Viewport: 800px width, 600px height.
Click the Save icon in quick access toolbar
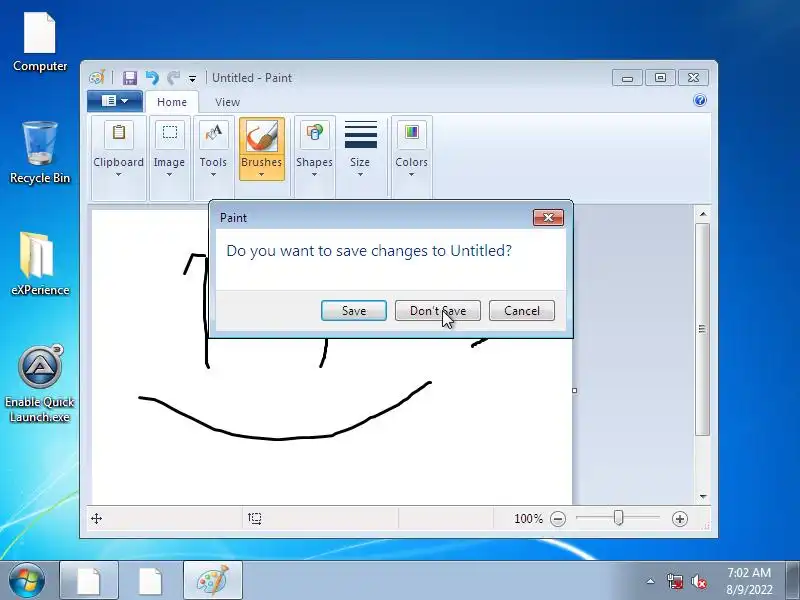(x=130, y=78)
